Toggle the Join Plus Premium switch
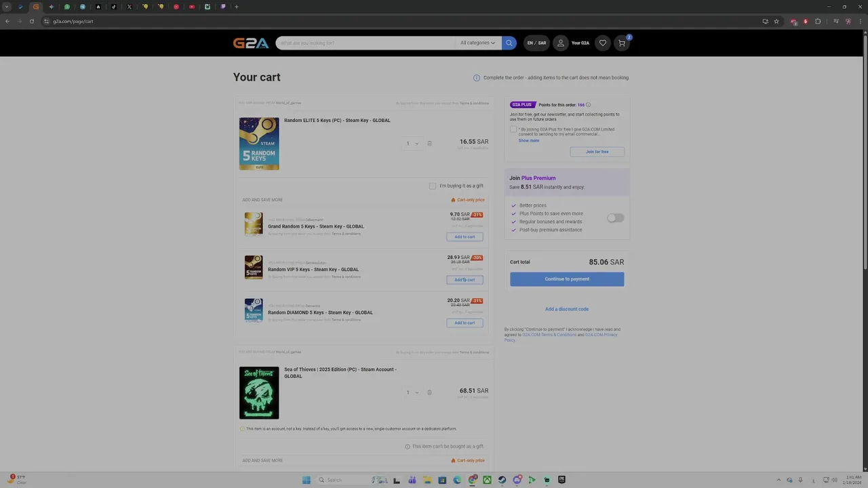This screenshot has height=488, width=868. point(615,218)
